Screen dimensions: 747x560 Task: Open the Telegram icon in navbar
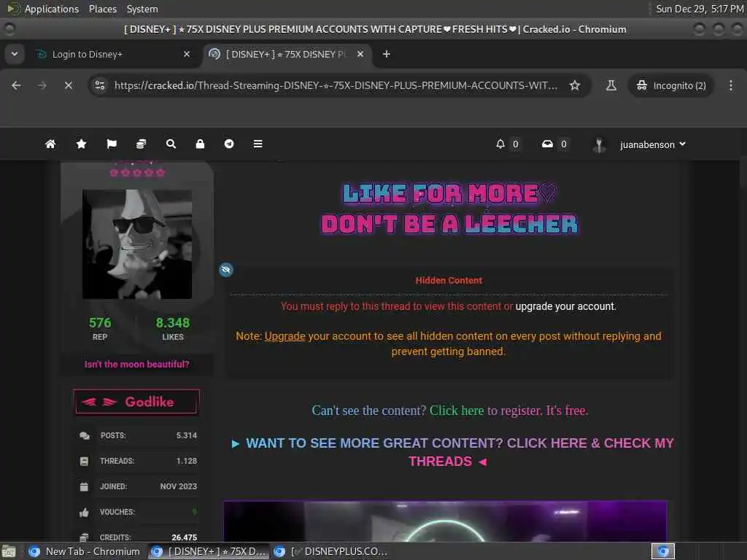pos(229,144)
